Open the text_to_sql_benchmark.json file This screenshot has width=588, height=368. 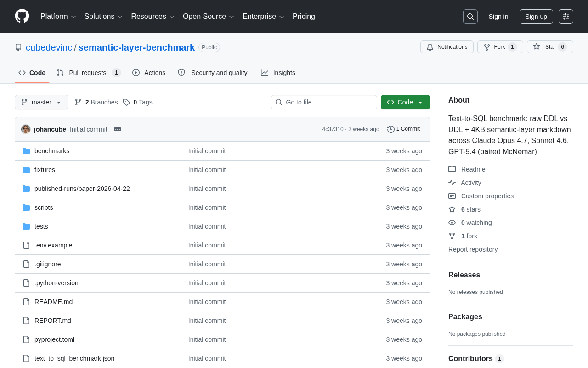74,358
